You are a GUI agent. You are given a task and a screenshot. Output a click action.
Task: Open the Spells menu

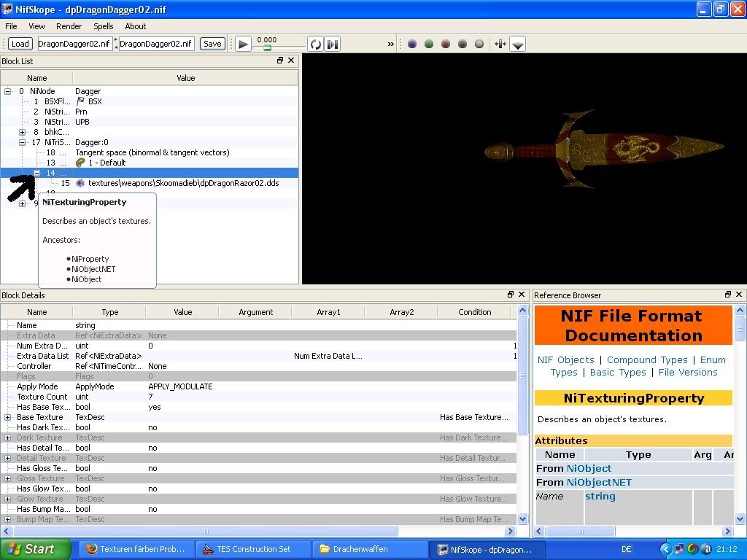pyautogui.click(x=103, y=26)
